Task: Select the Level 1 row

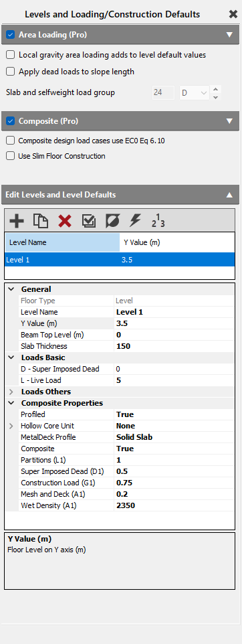Action: [x=120, y=260]
